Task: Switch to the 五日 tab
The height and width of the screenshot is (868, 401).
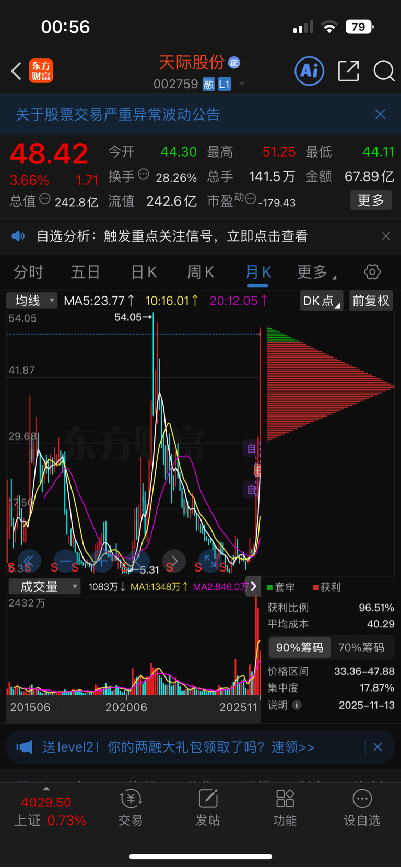Action: (x=86, y=272)
